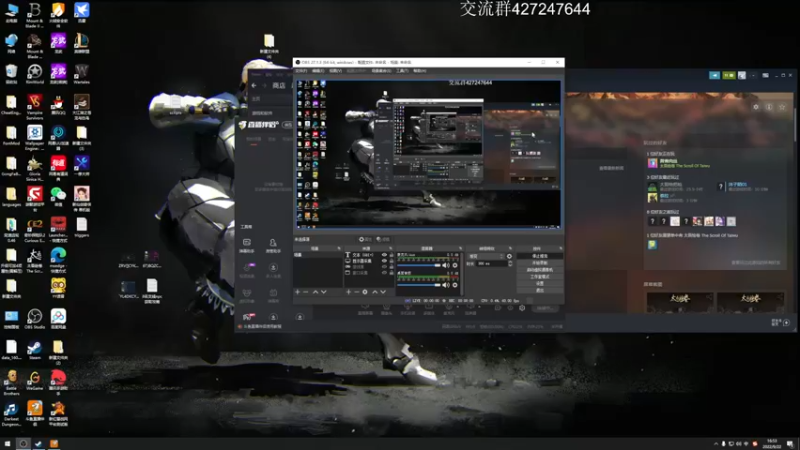The width and height of the screenshot is (800, 450).
Task: Undock the controls panel via header icon
Action: [x=560, y=248]
